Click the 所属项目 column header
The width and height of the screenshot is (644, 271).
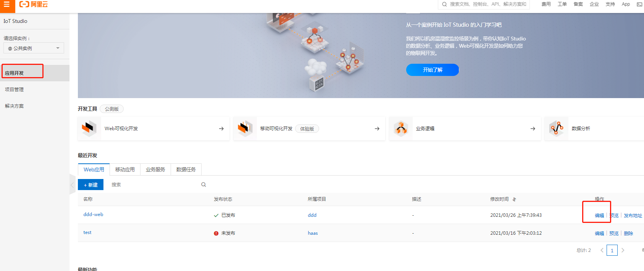(x=317, y=199)
